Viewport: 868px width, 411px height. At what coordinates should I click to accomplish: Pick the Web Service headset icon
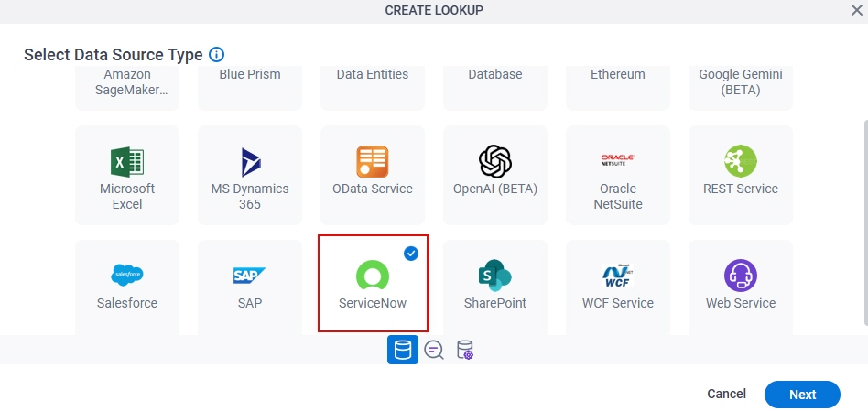click(x=741, y=275)
